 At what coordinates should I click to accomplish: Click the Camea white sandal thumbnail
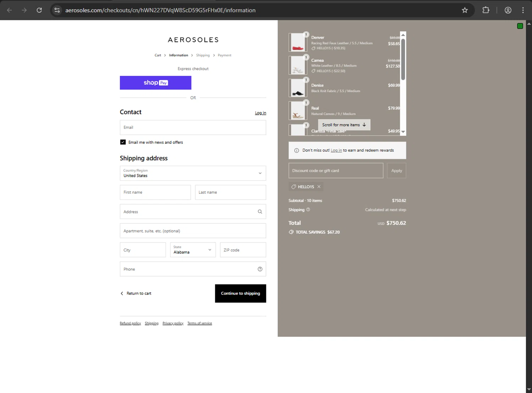point(298,65)
